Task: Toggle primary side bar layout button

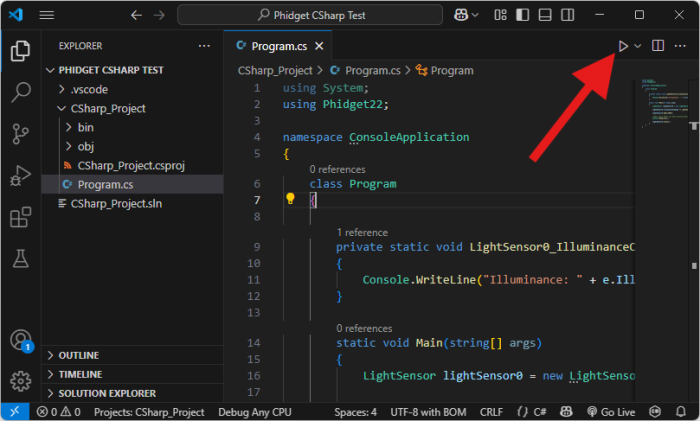Action: point(522,15)
